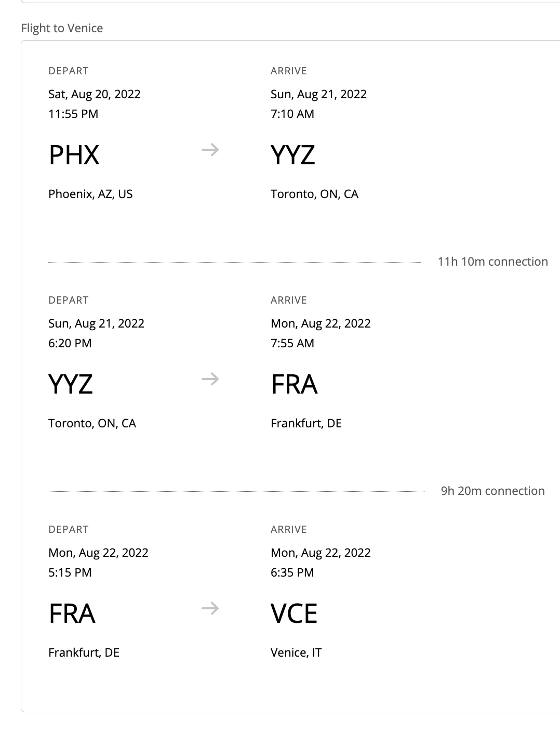Viewport: 560px width, 731px height.
Task: Click the VCE airport code
Action: point(294,613)
